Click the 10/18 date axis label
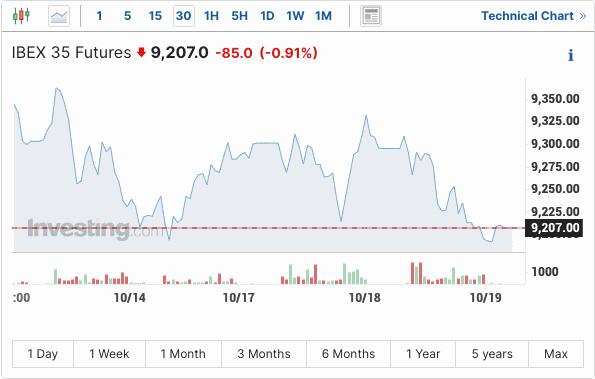The image size is (595, 379). (x=364, y=298)
